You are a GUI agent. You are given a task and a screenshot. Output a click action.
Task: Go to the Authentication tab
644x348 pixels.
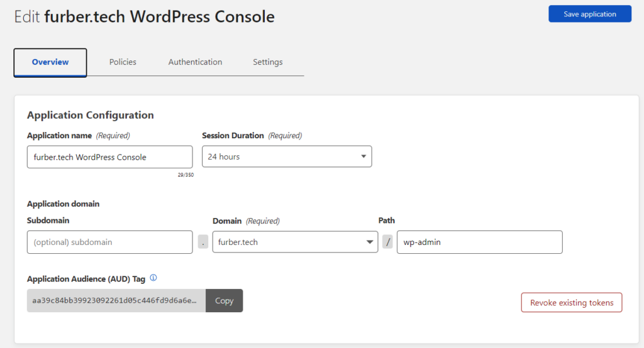[x=195, y=62]
